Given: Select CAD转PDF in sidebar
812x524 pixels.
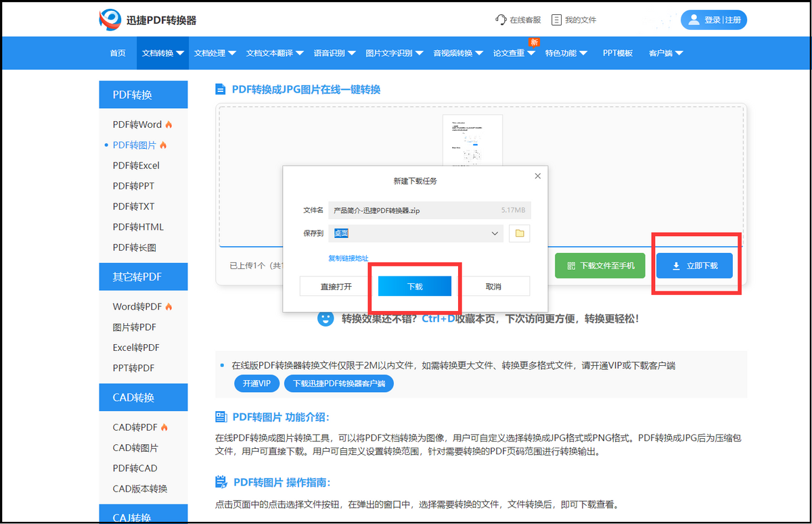Looking at the screenshot, I should tap(135, 427).
